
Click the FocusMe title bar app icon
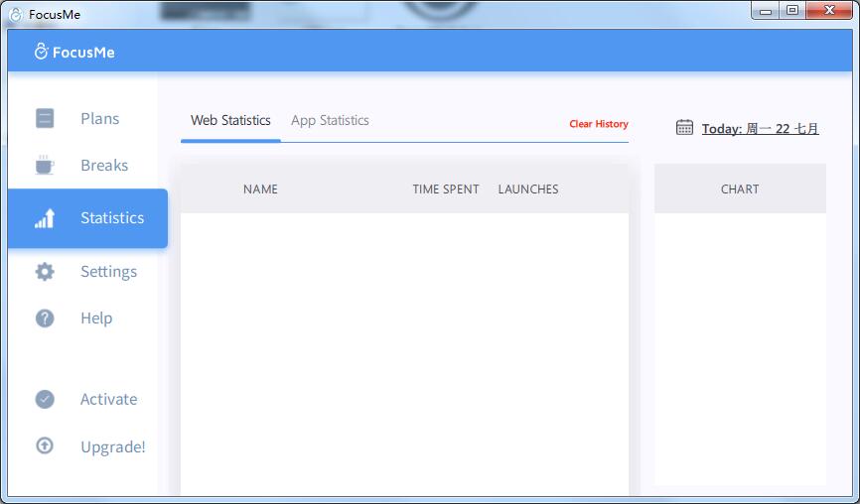coord(16,14)
